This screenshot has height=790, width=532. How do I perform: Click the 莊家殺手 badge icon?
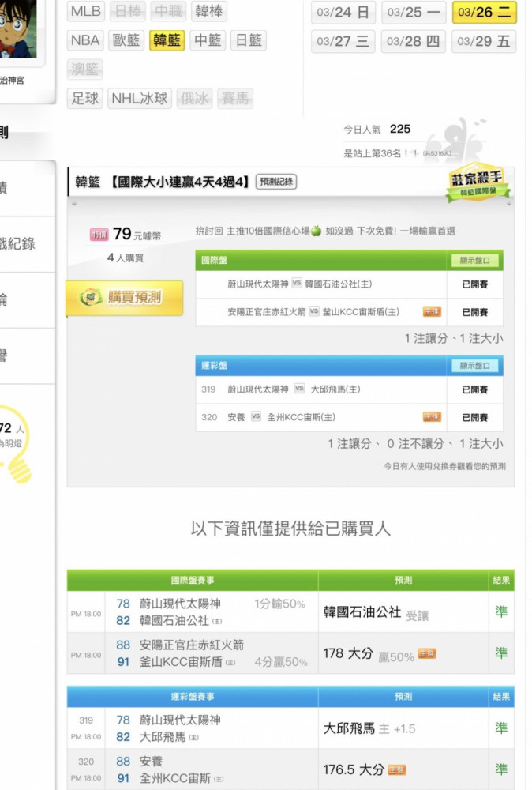(x=477, y=182)
